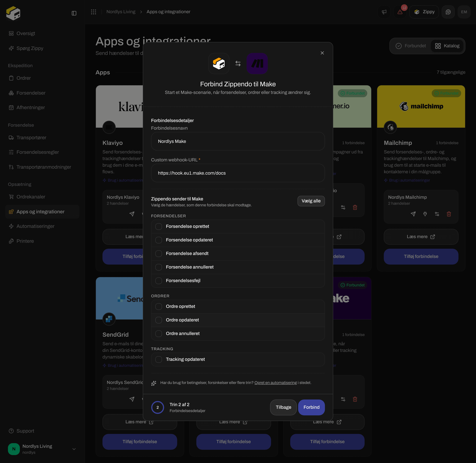476x463 pixels.
Task: Click the Custom webhook-URL field
Action: click(x=238, y=173)
